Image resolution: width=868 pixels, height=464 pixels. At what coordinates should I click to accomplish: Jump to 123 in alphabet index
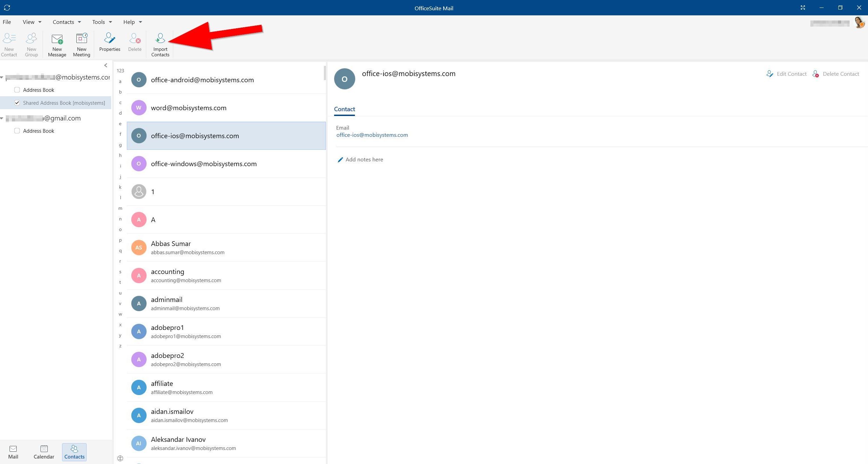tap(120, 71)
